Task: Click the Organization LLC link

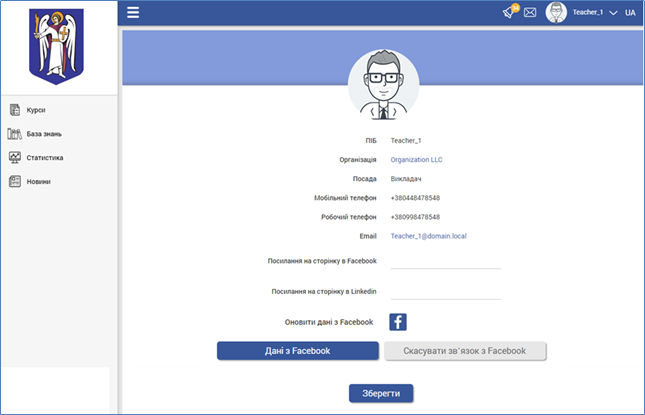Action: (x=418, y=159)
